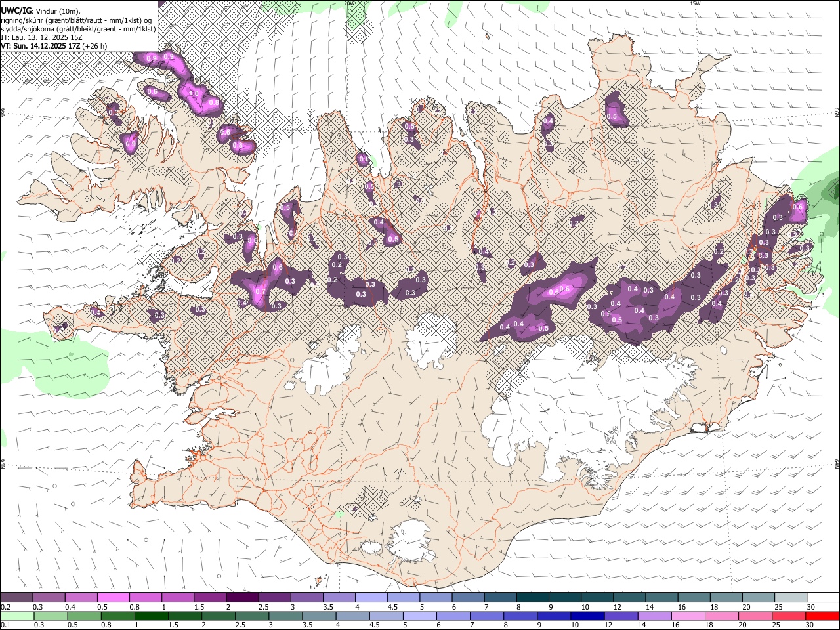Pick the bright pink swatch starting at 0.5 on the upper scale

click(x=114, y=597)
